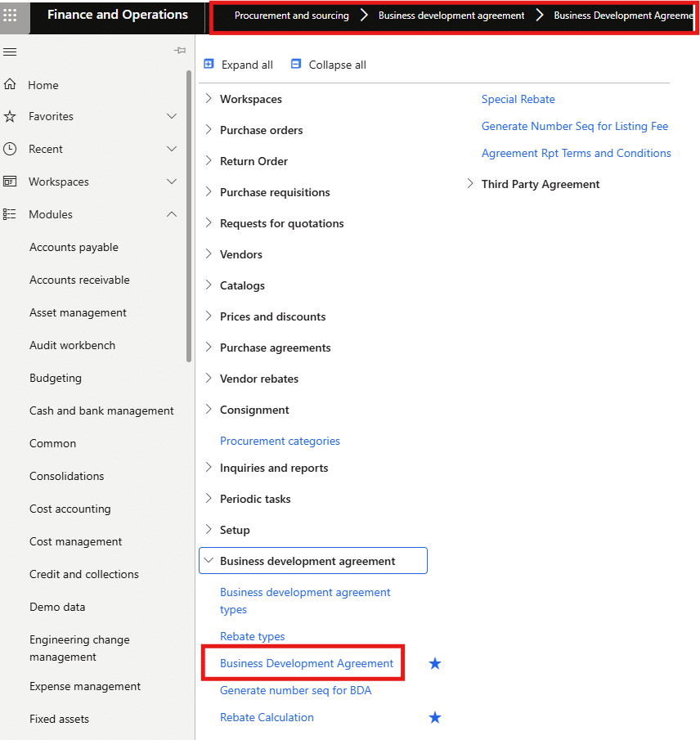Expand the Third Party Agreement group
Image resolution: width=700 pixels, height=740 pixels.
pyautogui.click(x=470, y=184)
